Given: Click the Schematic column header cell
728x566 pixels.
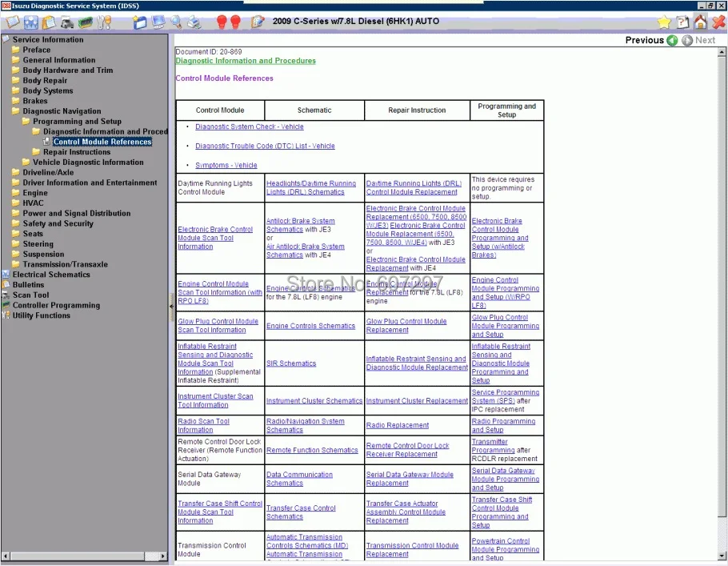Looking at the screenshot, I should coord(314,110).
